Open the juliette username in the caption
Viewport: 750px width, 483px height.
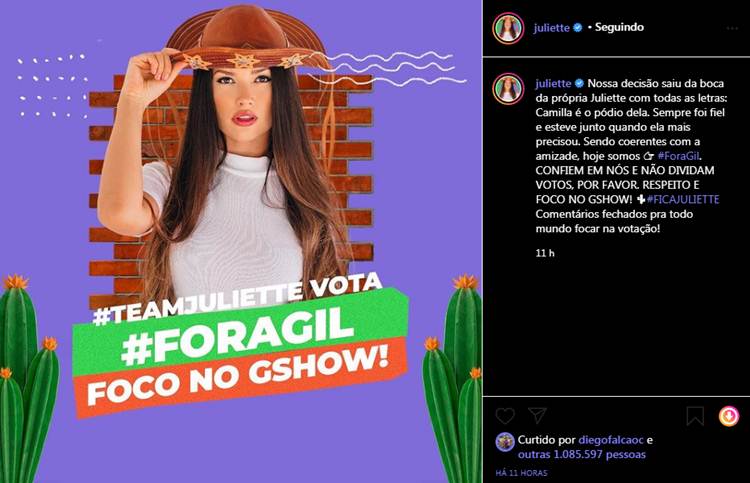click(553, 83)
